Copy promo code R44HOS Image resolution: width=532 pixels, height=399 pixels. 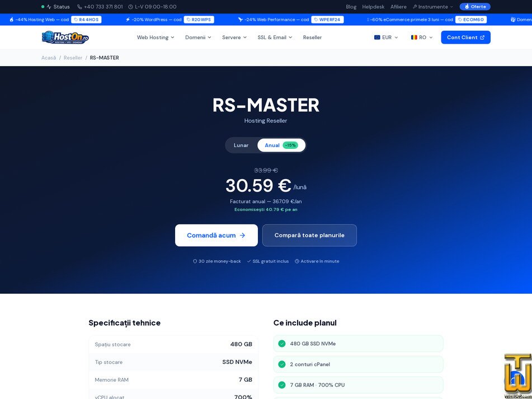(x=86, y=20)
